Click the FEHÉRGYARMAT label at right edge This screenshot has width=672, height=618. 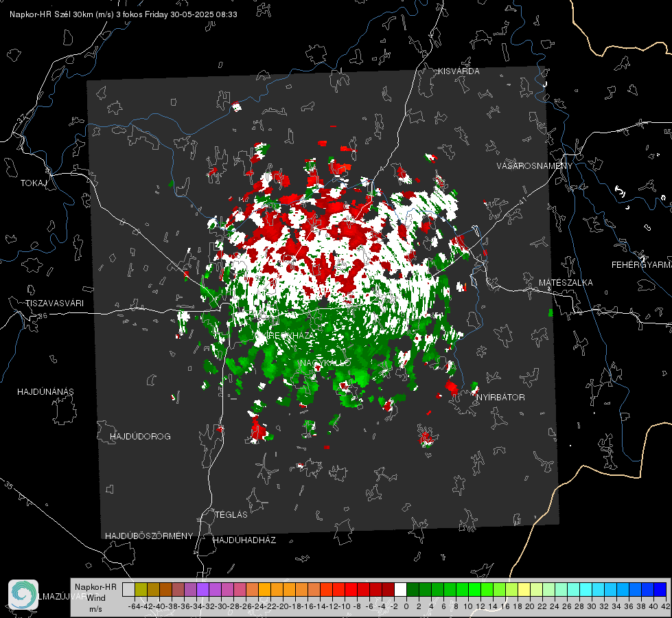pos(642,265)
